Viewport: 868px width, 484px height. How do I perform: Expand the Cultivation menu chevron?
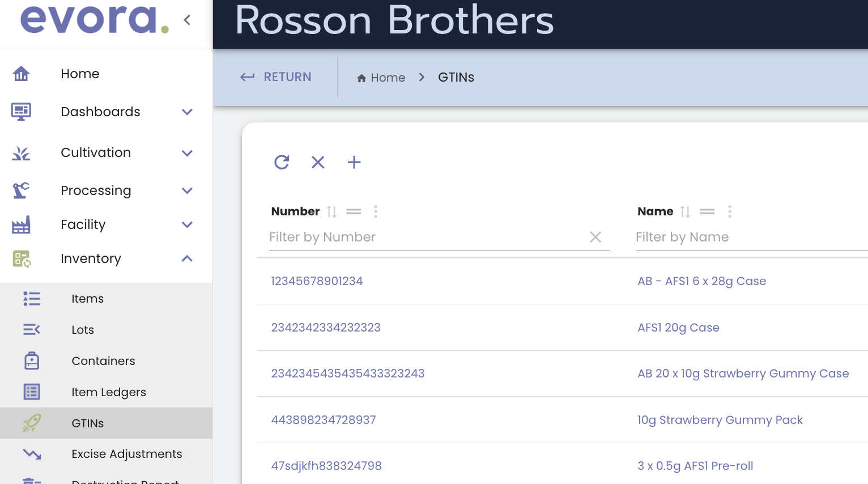[x=187, y=153]
